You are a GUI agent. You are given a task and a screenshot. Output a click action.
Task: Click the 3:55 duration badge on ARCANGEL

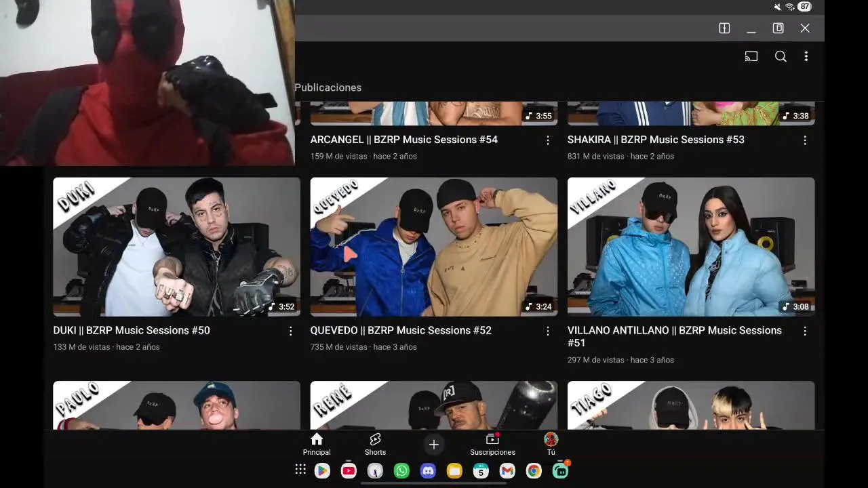tap(538, 116)
